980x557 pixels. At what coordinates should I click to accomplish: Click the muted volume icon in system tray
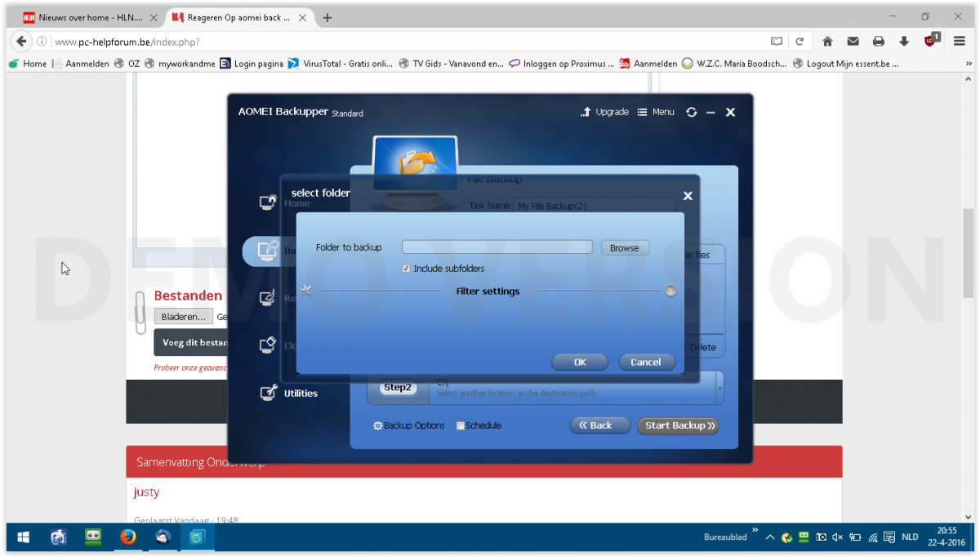(x=838, y=537)
